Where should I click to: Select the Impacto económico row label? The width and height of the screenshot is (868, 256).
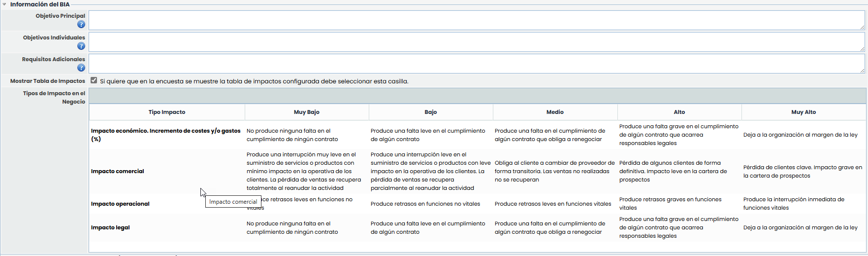click(x=165, y=135)
